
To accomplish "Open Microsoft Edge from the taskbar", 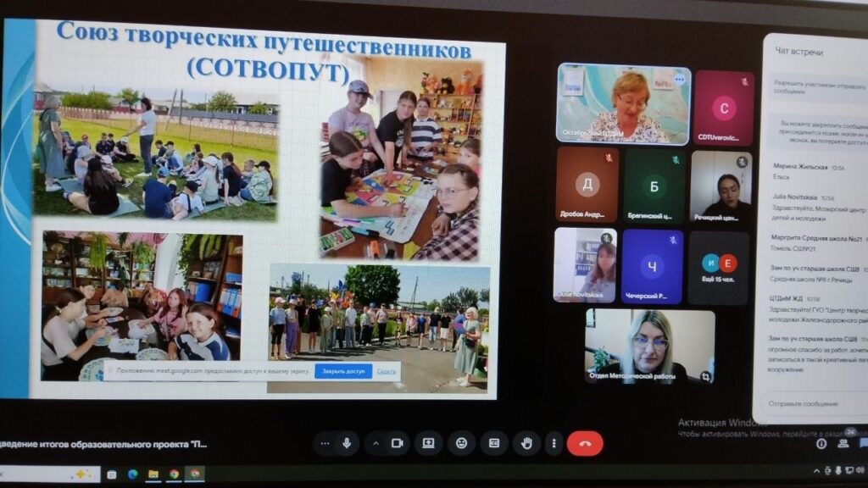I will click(133, 474).
